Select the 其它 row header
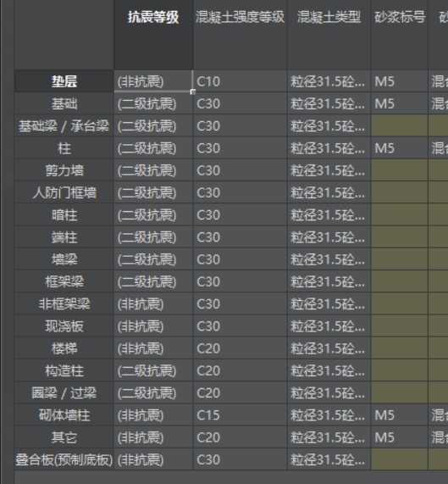 coord(64,437)
